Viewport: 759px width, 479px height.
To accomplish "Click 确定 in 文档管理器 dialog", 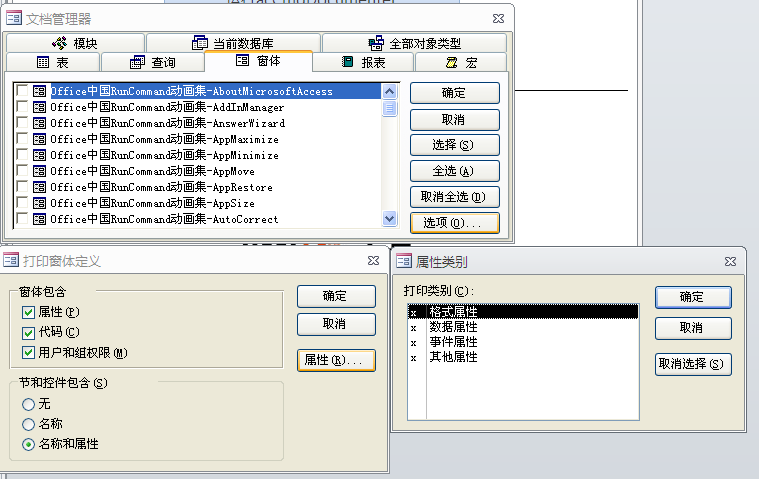I will pyautogui.click(x=455, y=93).
